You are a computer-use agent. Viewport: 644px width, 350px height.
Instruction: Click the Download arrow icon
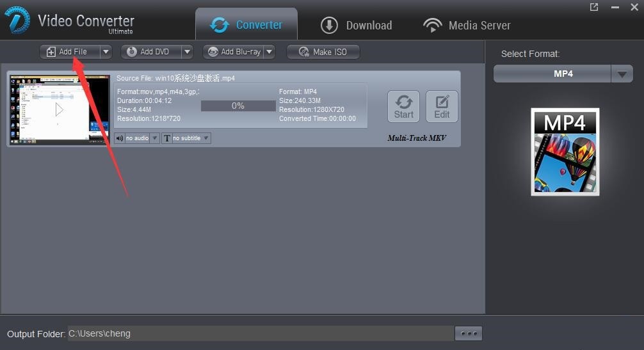[329, 25]
